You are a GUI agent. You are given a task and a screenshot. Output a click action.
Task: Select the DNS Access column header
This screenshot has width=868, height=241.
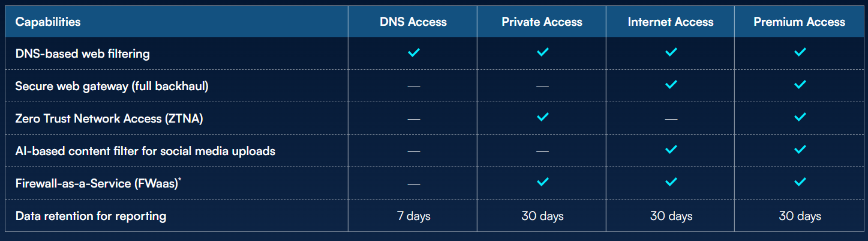[x=413, y=22]
